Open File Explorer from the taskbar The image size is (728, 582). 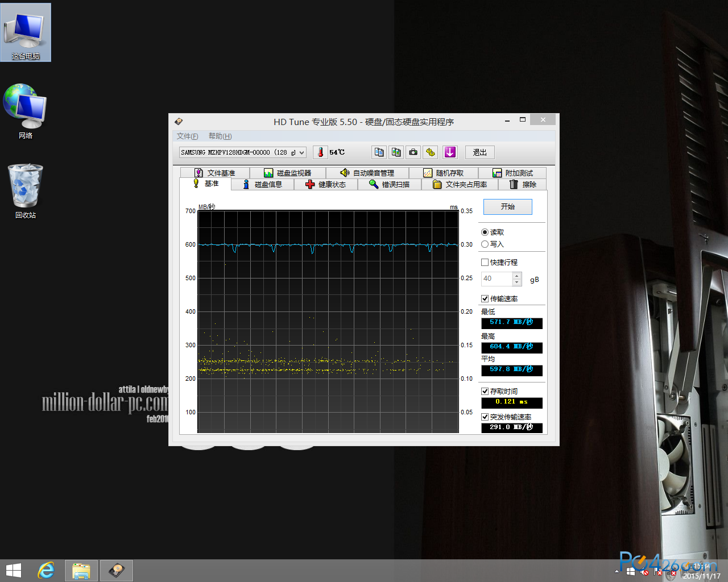[81, 571]
